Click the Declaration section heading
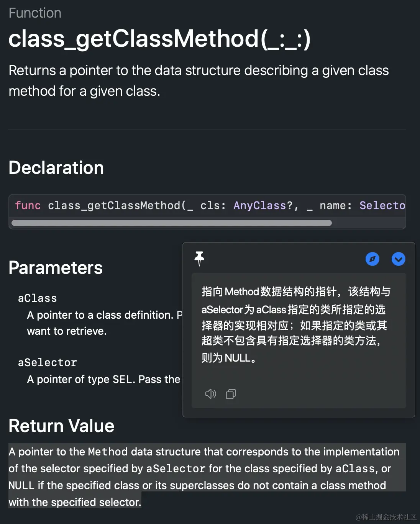420x524 pixels. pos(56,168)
